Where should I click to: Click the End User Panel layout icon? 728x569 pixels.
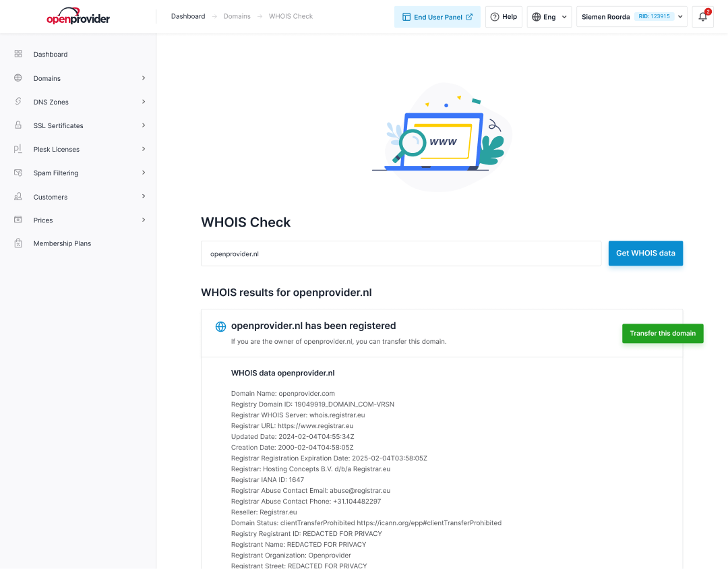pos(406,17)
